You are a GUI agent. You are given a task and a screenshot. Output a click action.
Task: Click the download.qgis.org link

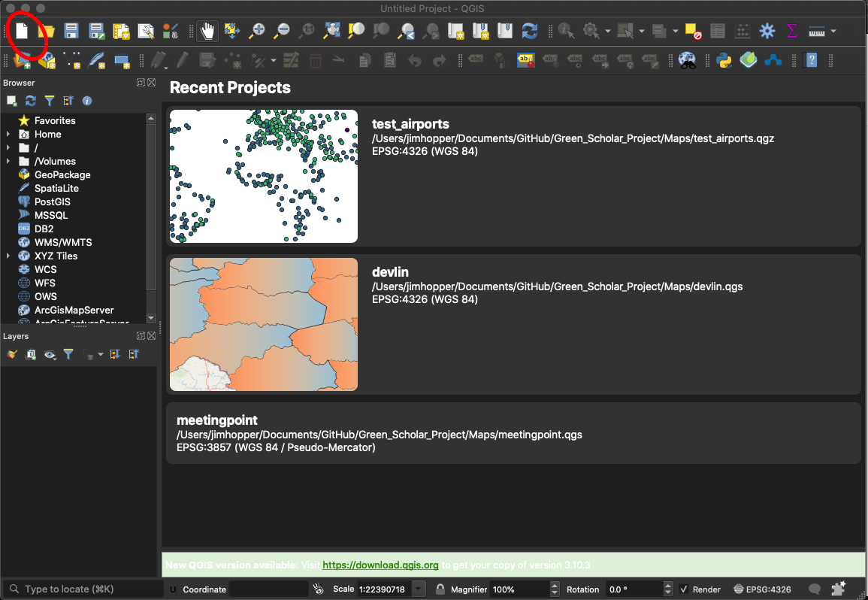[380, 565]
